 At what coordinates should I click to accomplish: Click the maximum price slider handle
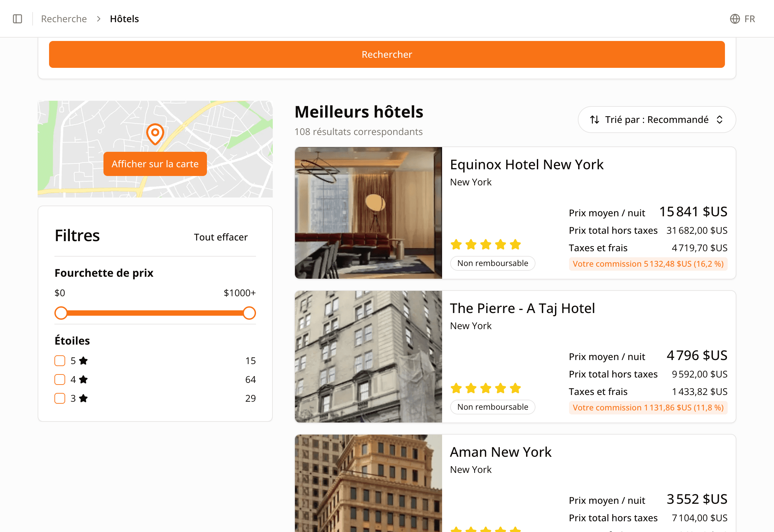pos(249,313)
